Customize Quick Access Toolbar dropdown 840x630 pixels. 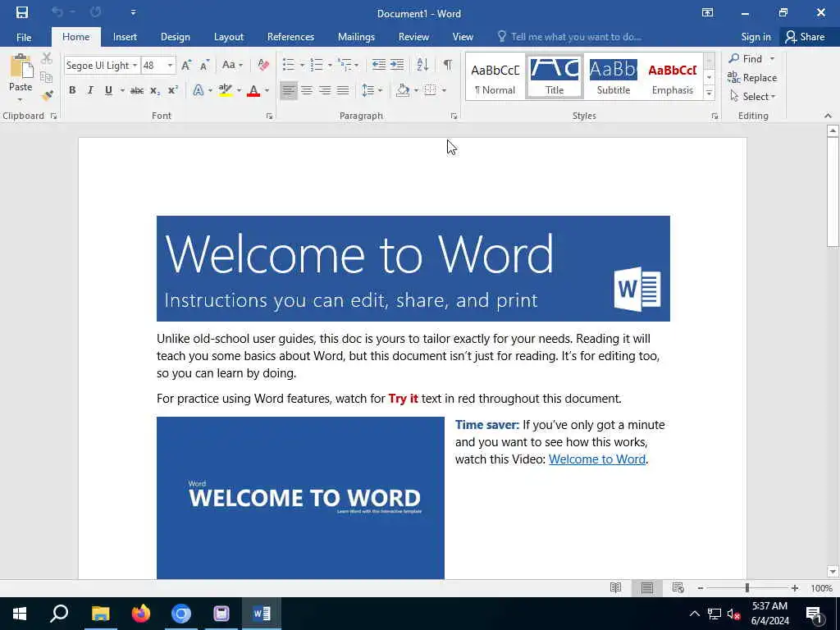(x=133, y=12)
